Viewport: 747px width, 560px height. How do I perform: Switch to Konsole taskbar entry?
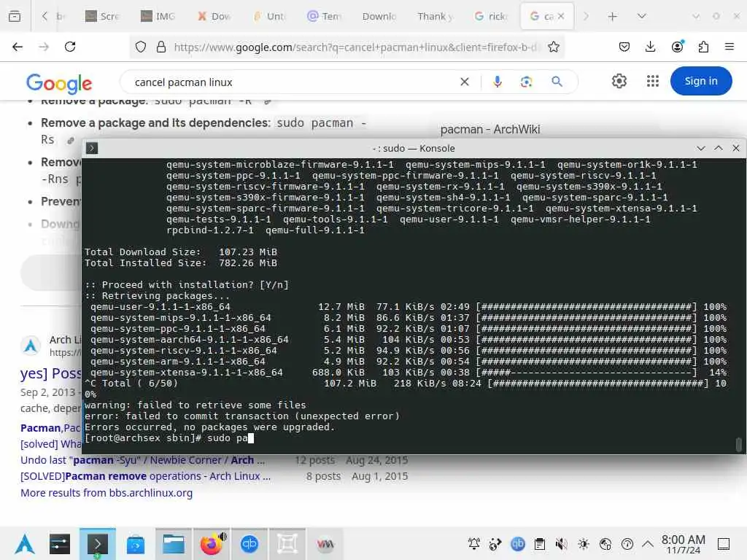click(x=97, y=544)
